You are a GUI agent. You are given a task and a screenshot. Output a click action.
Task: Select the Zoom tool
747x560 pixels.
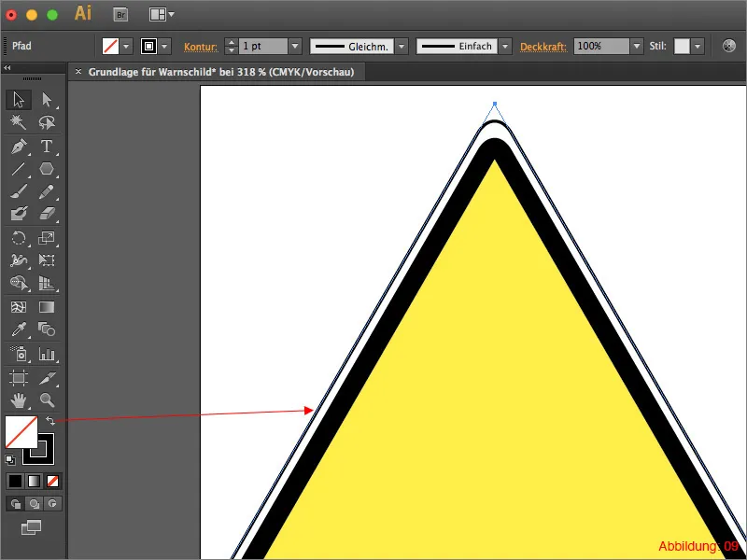tap(47, 400)
